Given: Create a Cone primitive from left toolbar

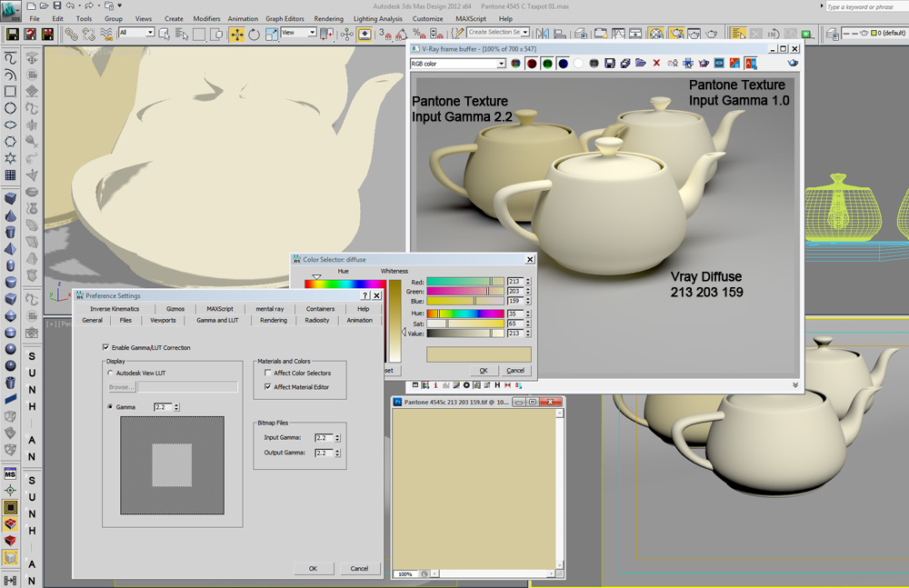Looking at the screenshot, I should coord(10,215).
